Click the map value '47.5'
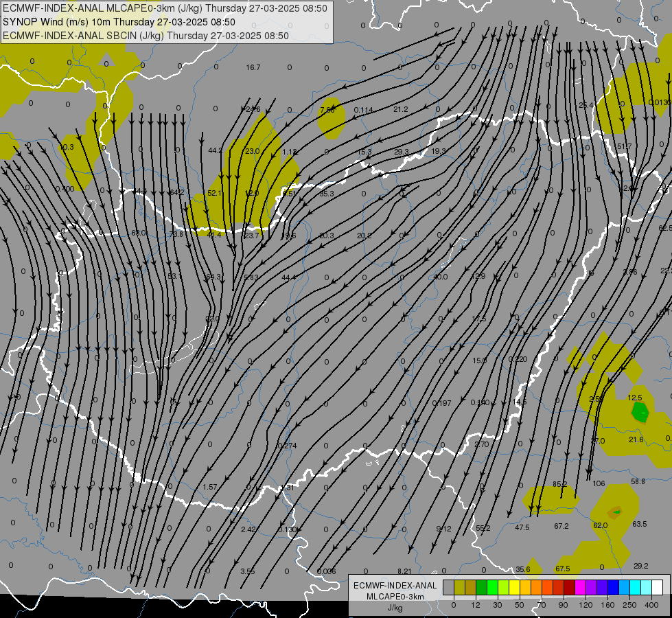 522,527
